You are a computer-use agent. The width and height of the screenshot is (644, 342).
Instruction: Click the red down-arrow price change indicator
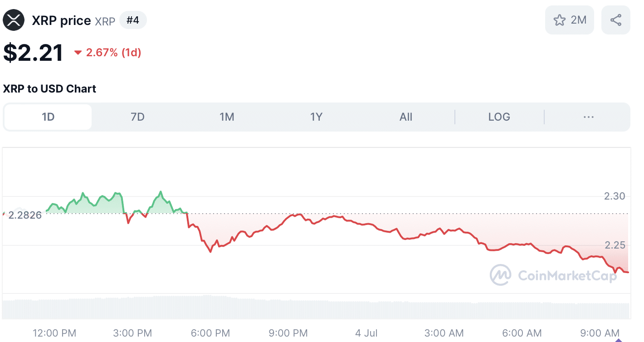tap(78, 53)
